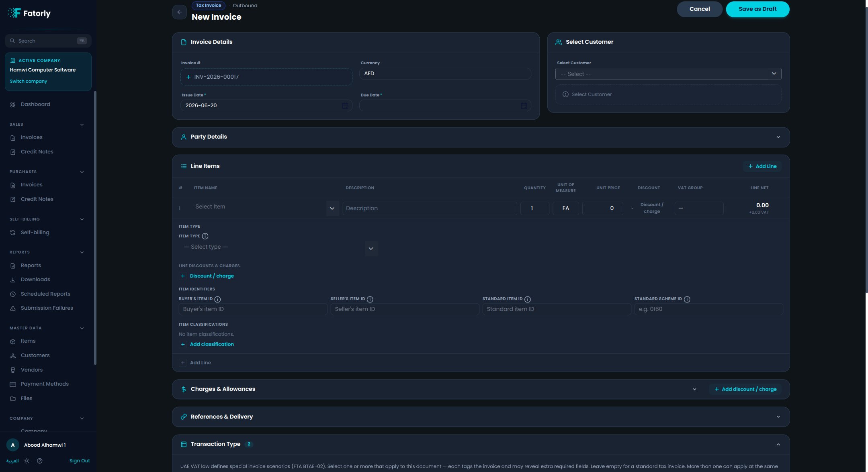This screenshot has width=868, height=472.
Task: Open Purchases Credit Notes in the sidebar
Action: point(37,199)
